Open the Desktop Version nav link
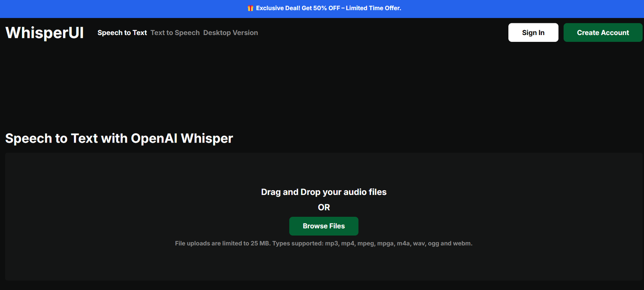Viewport: 644px width, 290px height. 230,33
